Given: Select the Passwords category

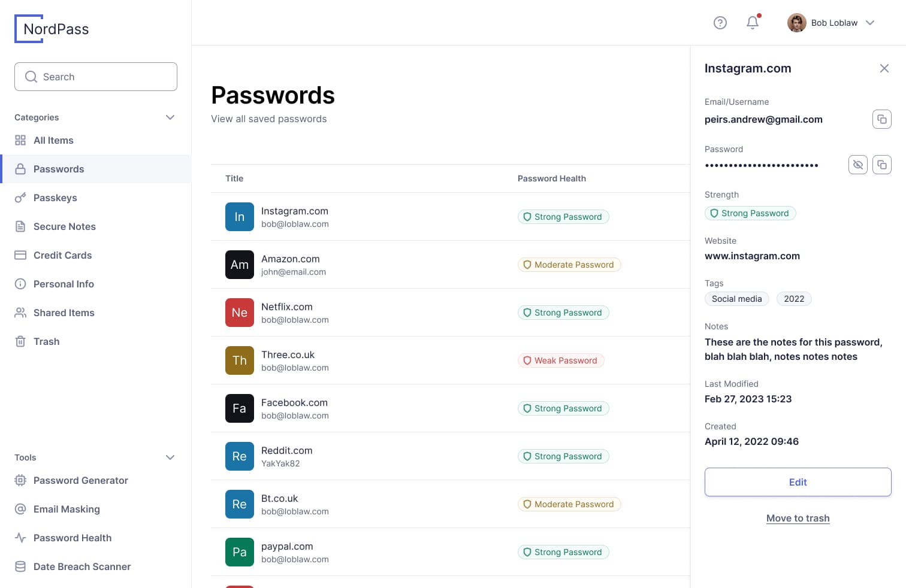Looking at the screenshot, I should 96,169.
